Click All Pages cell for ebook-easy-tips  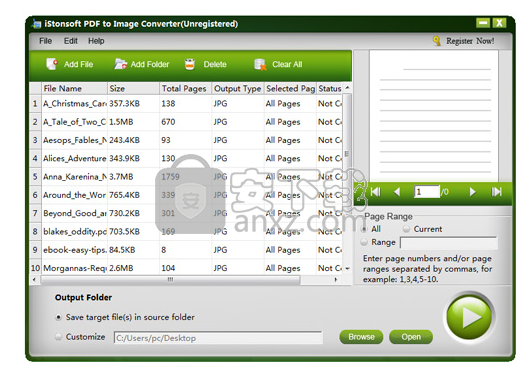pyautogui.click(x=290, y=250)
